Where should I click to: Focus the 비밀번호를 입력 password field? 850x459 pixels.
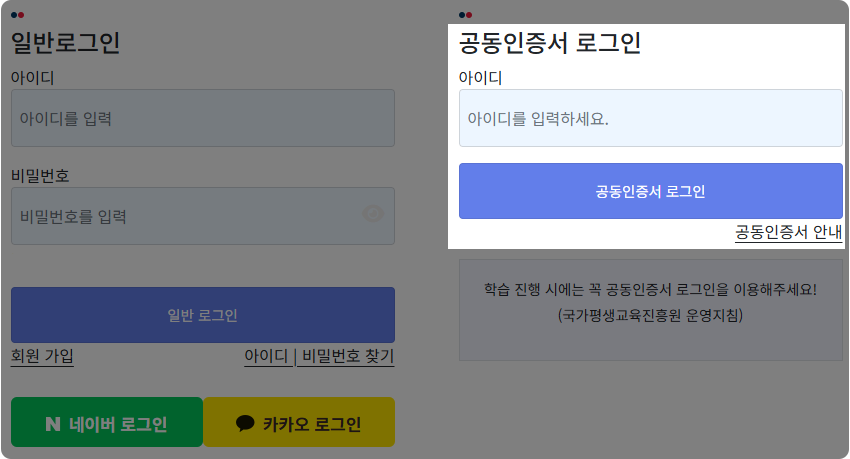203,216
